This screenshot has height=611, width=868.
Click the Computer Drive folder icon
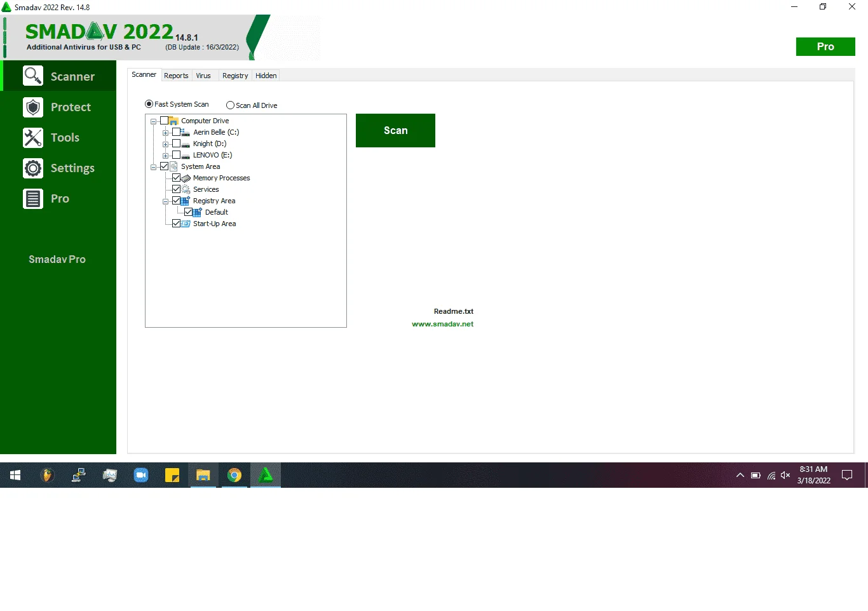173,121
